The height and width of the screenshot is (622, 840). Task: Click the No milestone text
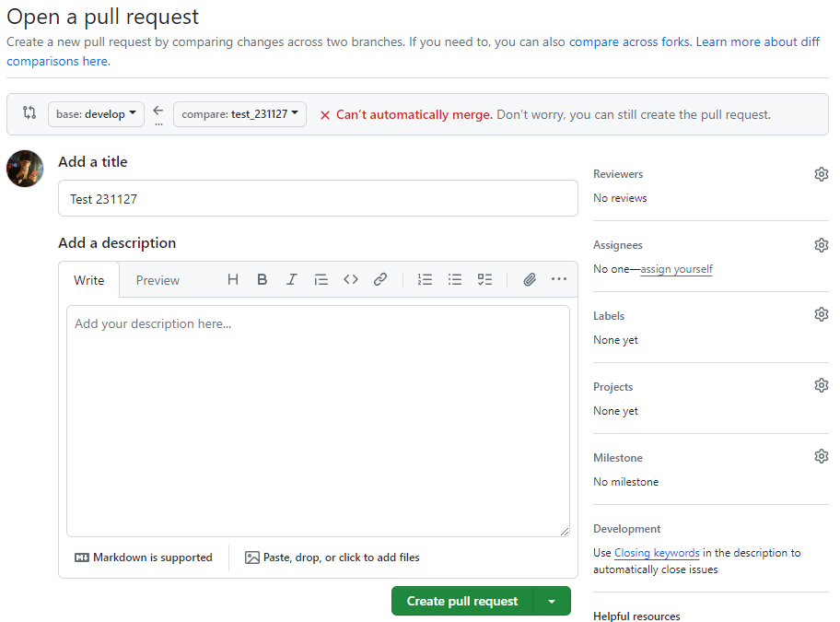(625, 482)
